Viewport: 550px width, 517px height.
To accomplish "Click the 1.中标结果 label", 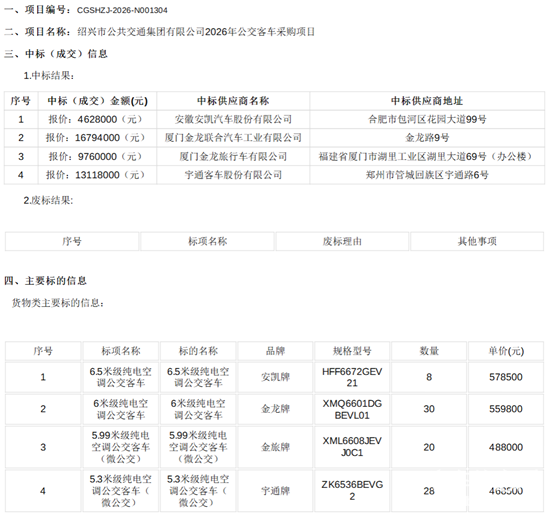I will [x=49, y=75].
